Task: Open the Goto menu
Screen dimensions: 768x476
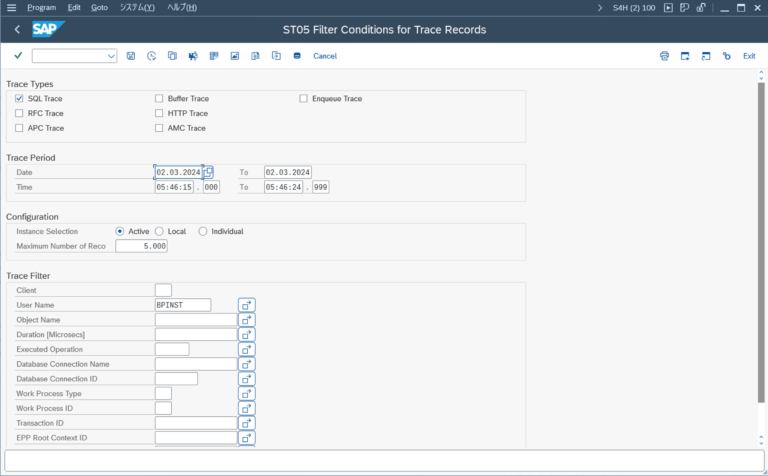Action: pos(99,7)
